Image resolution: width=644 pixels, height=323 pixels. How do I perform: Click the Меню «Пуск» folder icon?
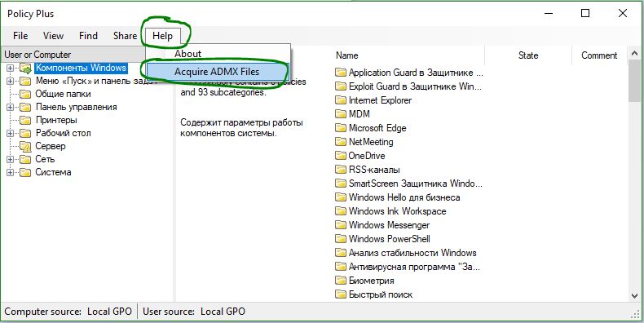25,81
